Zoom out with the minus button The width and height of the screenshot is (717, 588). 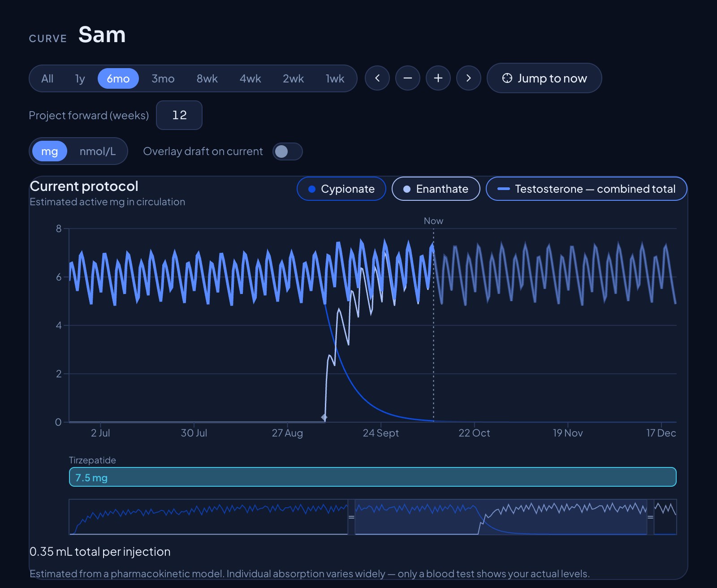pyautogui.click(x=407, y=78)
